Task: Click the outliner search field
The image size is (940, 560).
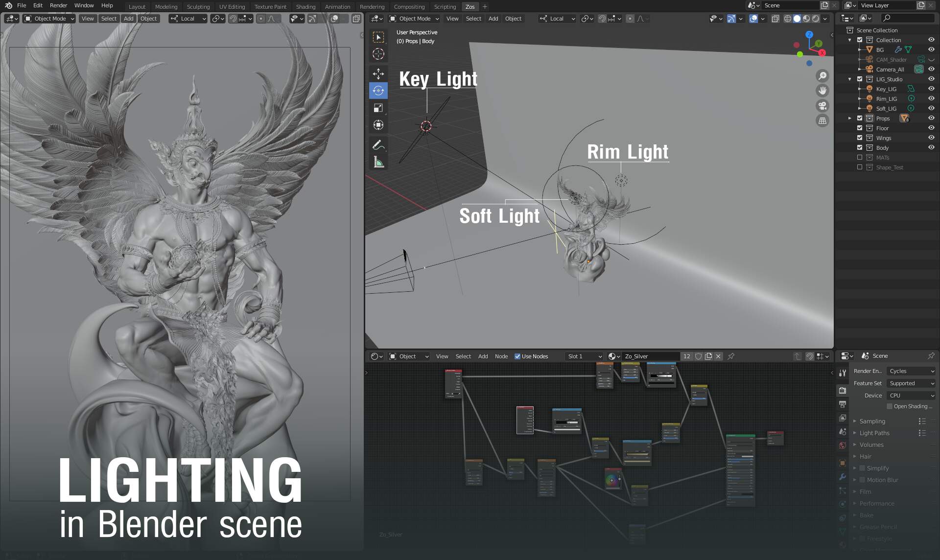Action: [x=907, y=18]
